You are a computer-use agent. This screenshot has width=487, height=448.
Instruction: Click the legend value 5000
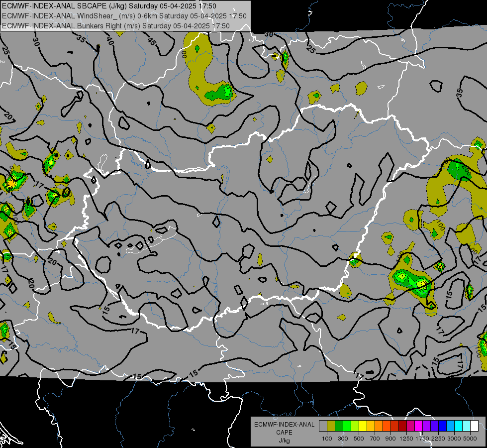pos(470,439)
